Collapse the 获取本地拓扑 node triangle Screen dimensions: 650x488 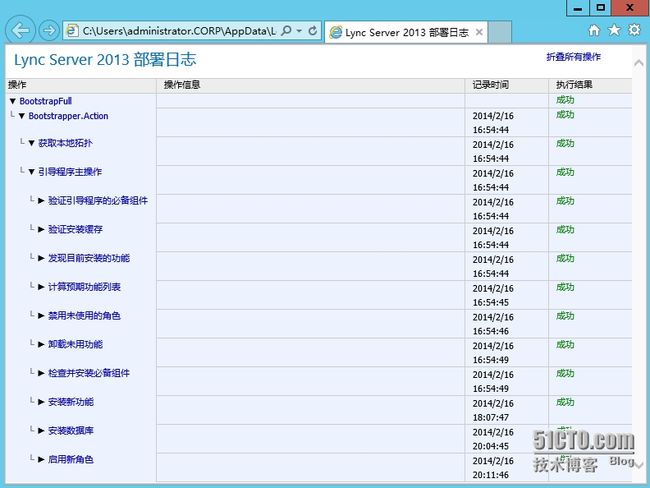pos(32,143)
